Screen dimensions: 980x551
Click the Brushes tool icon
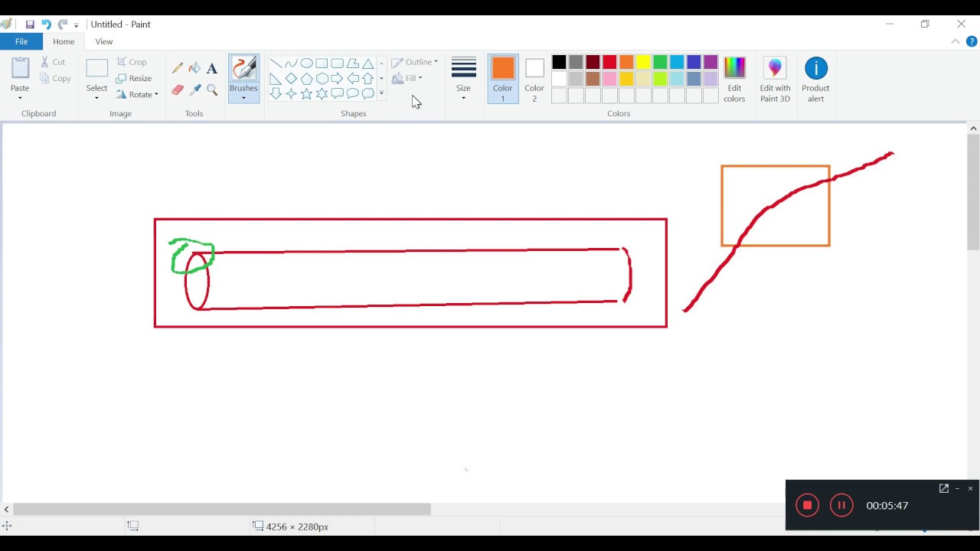point(243,68)
